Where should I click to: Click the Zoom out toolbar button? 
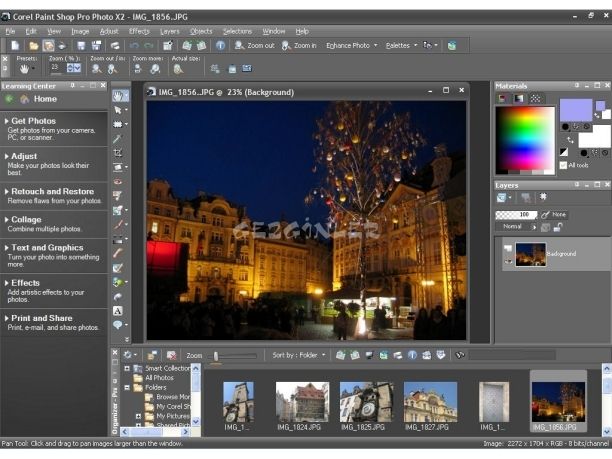[254, 45]
